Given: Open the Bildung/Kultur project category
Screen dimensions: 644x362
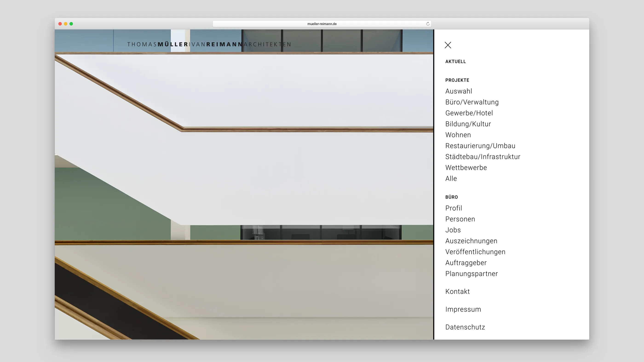Looking at the screenshot, I should click(x=468, y=124).
